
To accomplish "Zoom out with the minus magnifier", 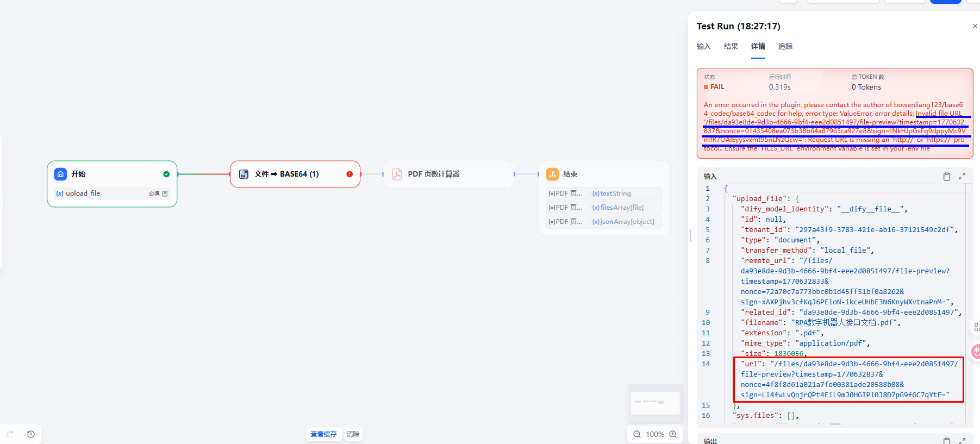I will [x=637, y=434].
